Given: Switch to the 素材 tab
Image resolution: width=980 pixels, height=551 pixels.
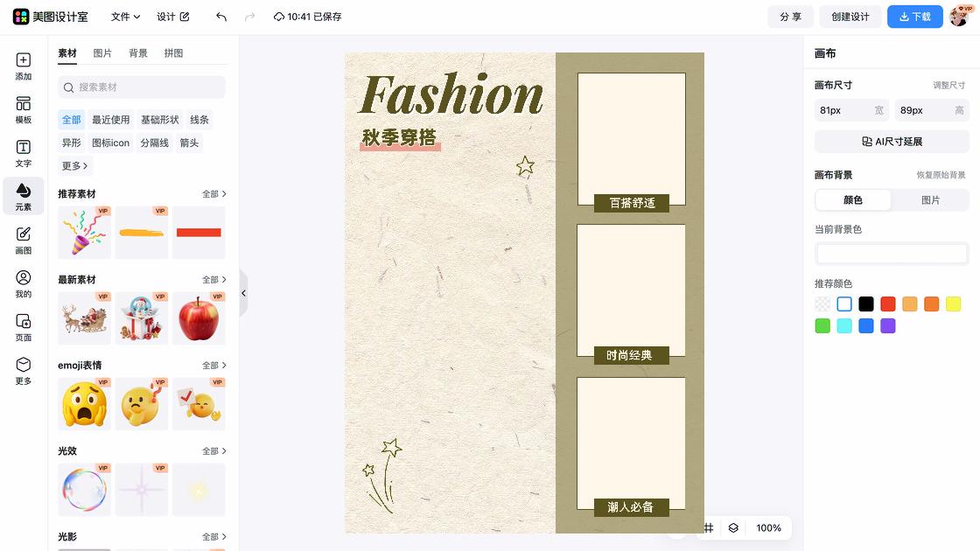Looking at the screenshot, I should pos(66,53).
